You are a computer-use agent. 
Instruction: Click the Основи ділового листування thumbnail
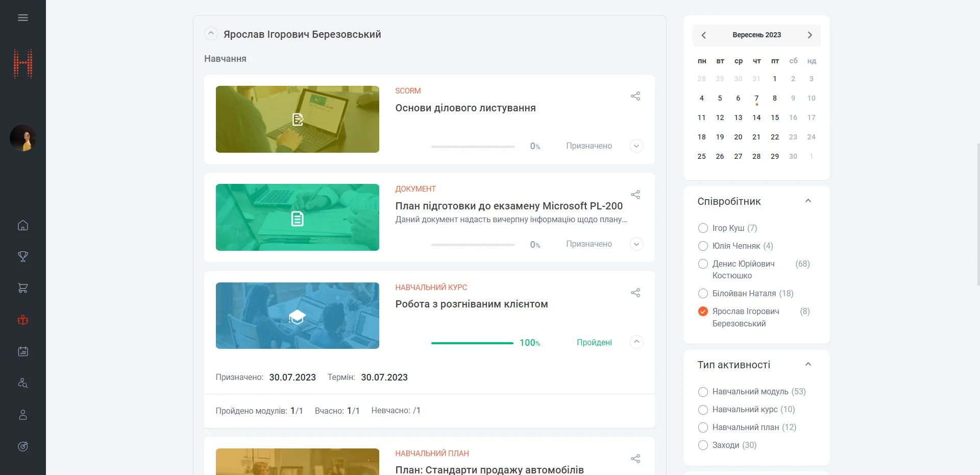pyautogui.click(x=297, y=119)
